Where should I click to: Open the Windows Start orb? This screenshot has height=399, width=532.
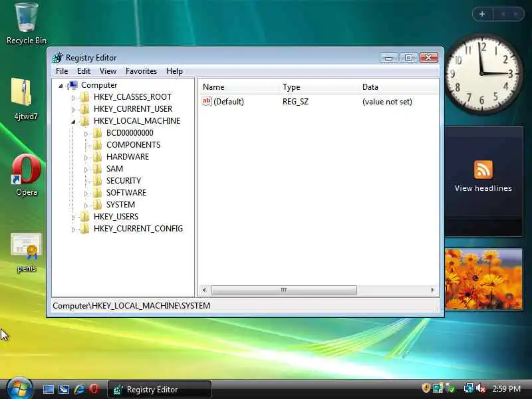(19, 388)
